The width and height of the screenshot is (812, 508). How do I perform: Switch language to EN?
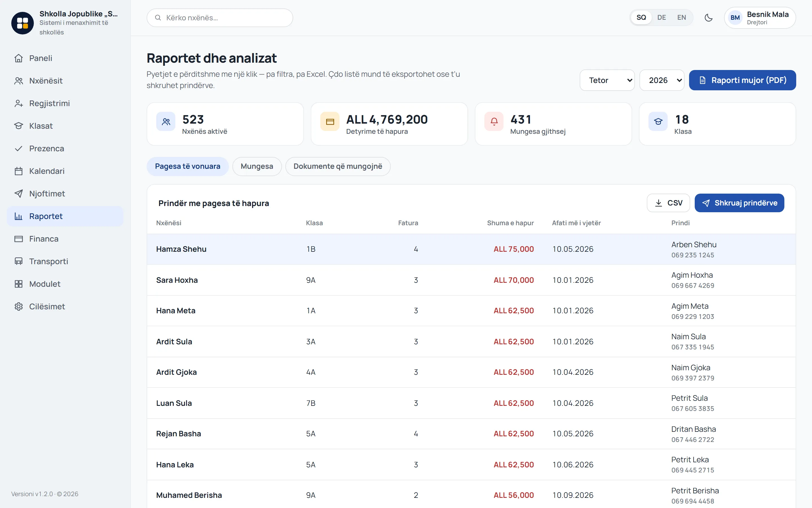click(681, 17)
